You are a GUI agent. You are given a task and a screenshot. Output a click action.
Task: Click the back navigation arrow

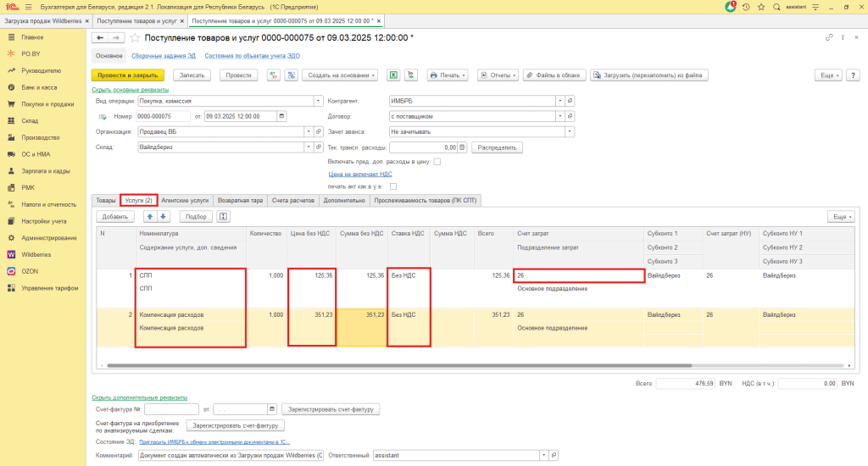tap(98, 38)
